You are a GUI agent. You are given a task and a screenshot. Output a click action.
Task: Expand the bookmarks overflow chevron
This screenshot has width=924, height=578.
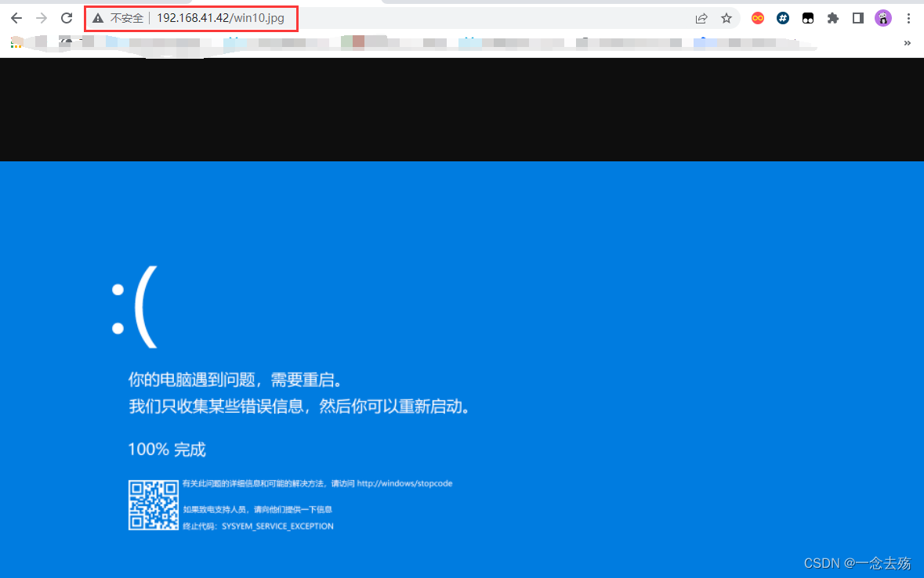point(908,43)
